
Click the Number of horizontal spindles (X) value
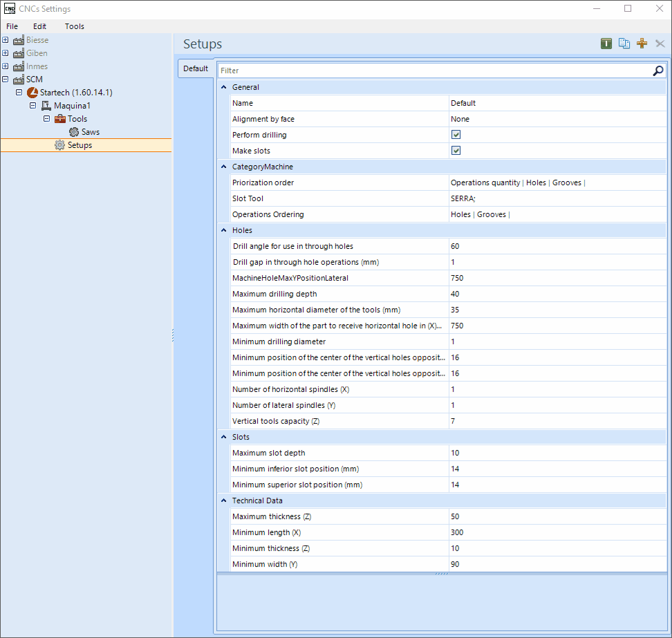557,389
